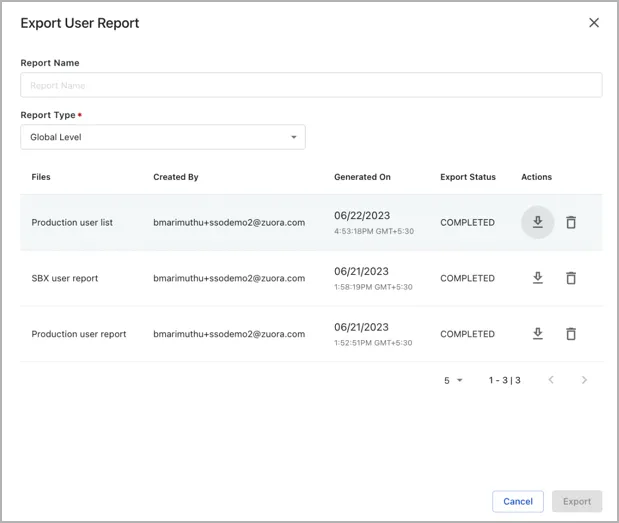The width and height of the screenshot is (619, 523).
Task: Select the 'SBX user report' file name
Action: click(65, 278)
